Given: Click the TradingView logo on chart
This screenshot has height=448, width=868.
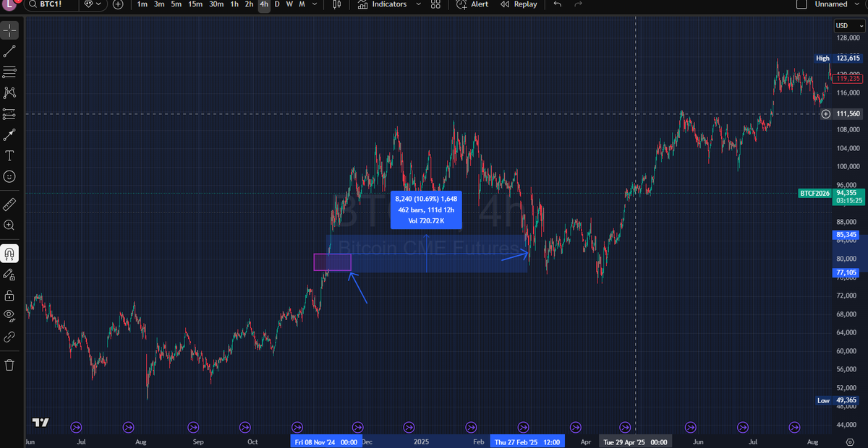Looking at the screenshot, I should coord(41,423).
